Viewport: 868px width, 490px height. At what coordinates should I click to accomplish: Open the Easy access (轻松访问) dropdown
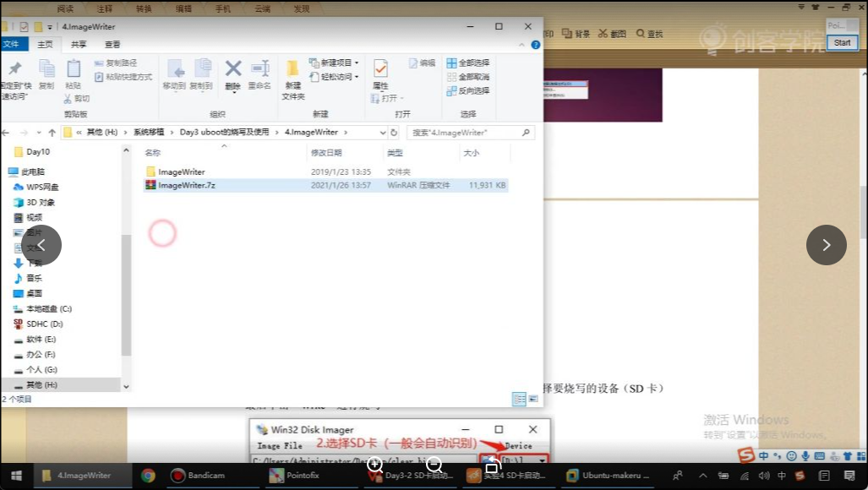(334, 76)
